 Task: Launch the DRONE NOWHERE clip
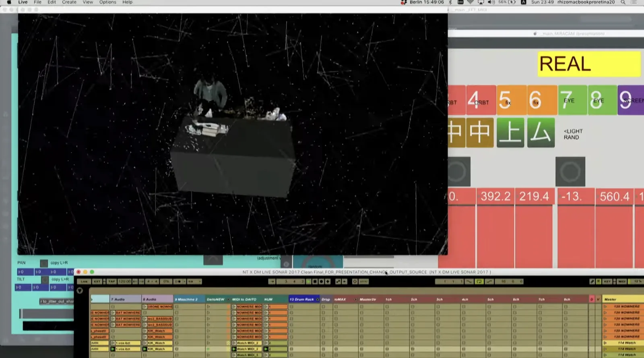tap(145, 307)
